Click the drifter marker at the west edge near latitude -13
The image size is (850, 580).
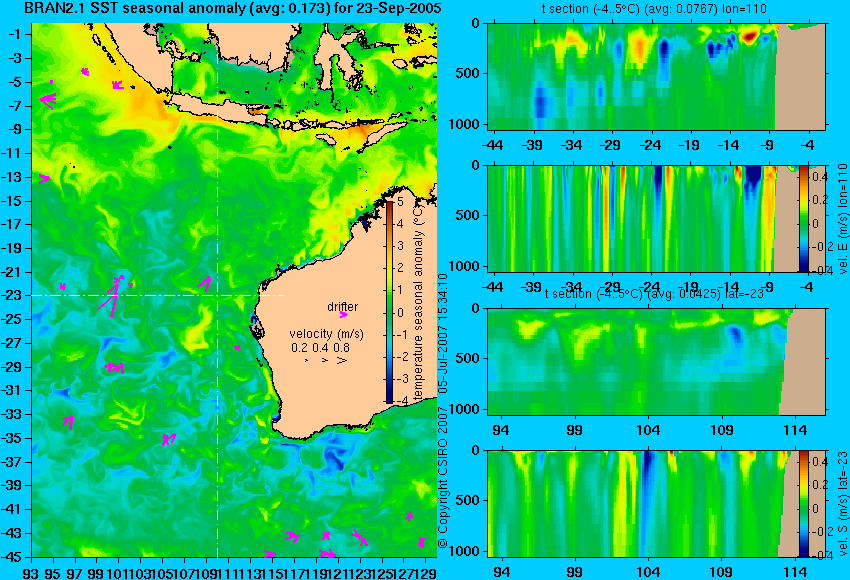pos(44,178)
